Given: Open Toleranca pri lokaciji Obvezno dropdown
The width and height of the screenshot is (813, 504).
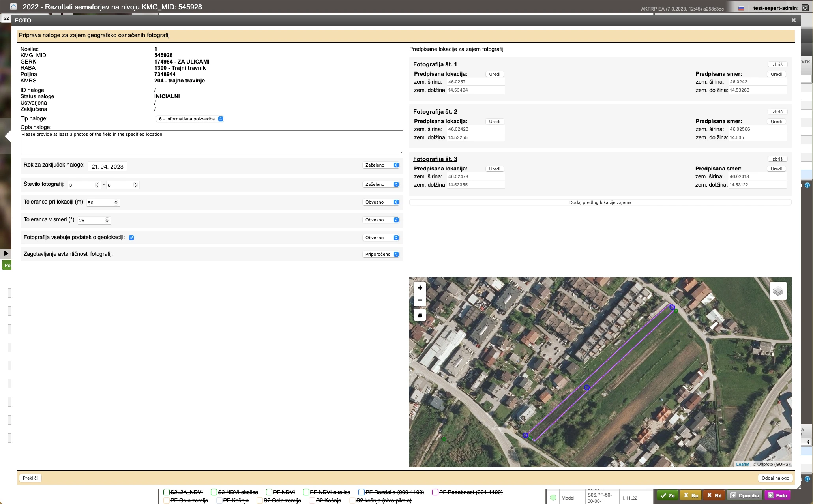Looking at the screenshot, I should click(x=381, y=202).
